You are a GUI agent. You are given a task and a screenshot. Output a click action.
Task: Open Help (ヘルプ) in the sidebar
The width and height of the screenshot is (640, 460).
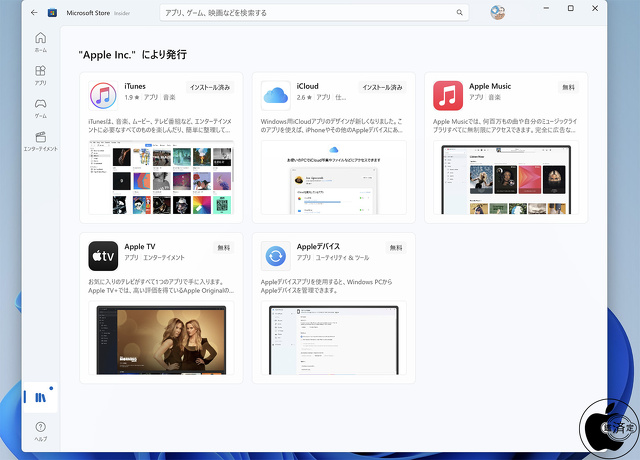[x=40, y=431]
